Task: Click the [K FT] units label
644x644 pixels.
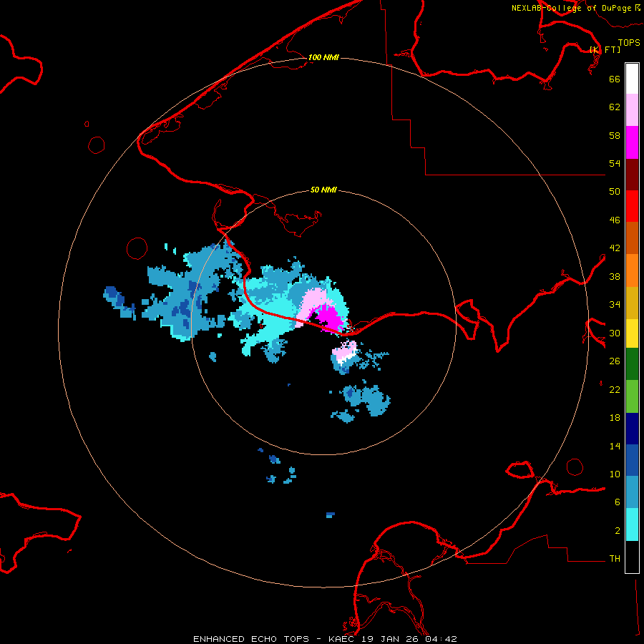Action: (x=605, y=49)
